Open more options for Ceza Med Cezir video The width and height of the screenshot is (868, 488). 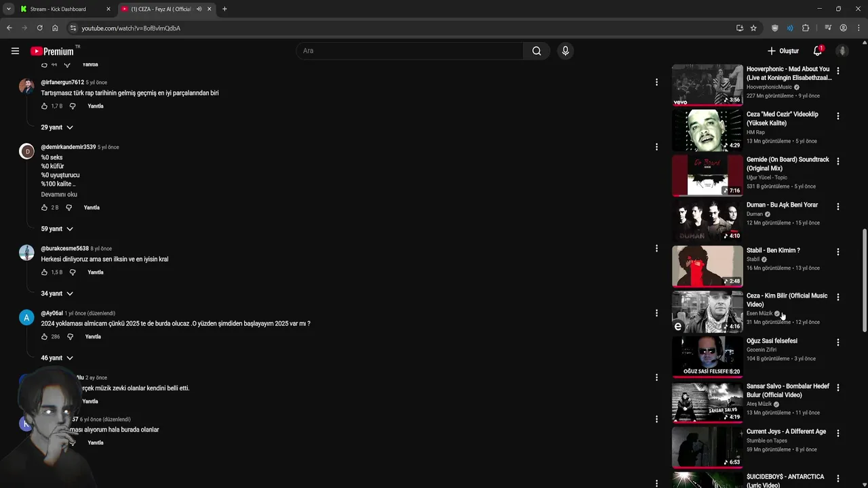pyautogui.click(x=838, y=116)
